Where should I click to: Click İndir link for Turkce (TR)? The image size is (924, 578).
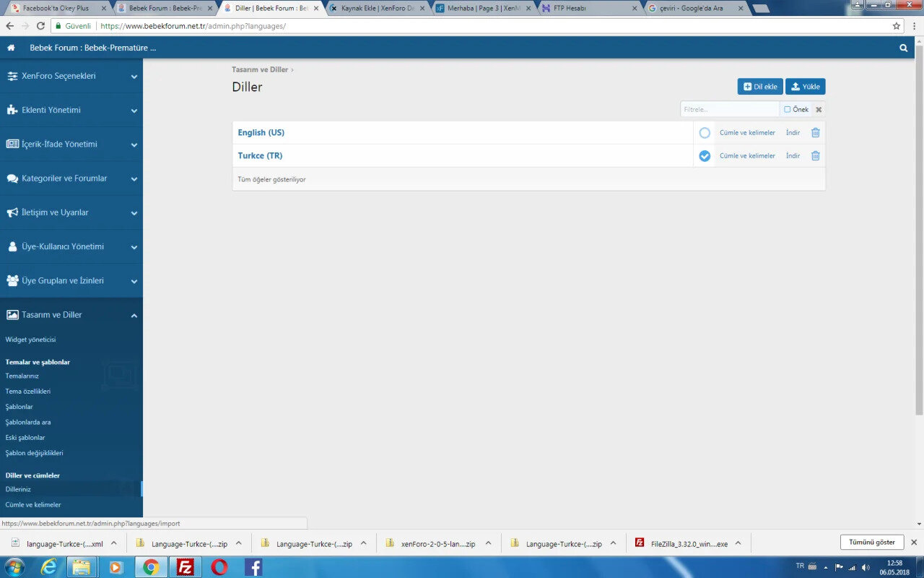click(x=793, y=156)
